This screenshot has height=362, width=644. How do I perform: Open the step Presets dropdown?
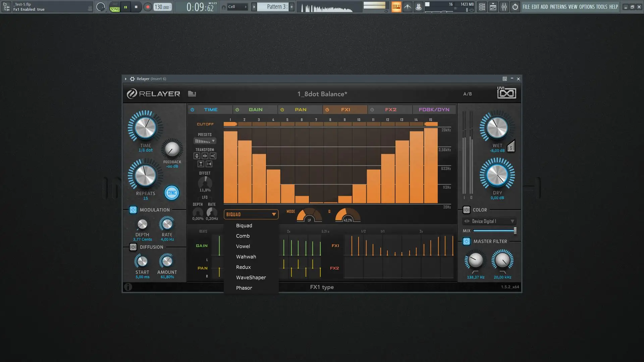coord(205,141)
